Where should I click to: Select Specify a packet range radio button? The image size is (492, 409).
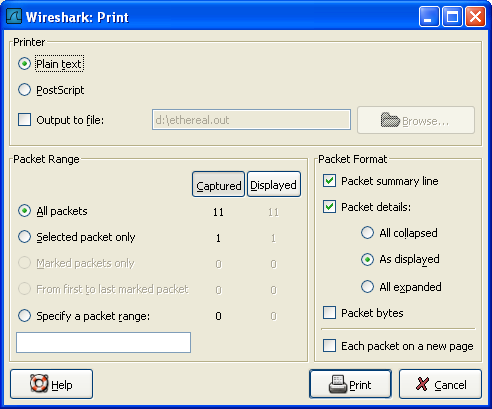[24, 315]
